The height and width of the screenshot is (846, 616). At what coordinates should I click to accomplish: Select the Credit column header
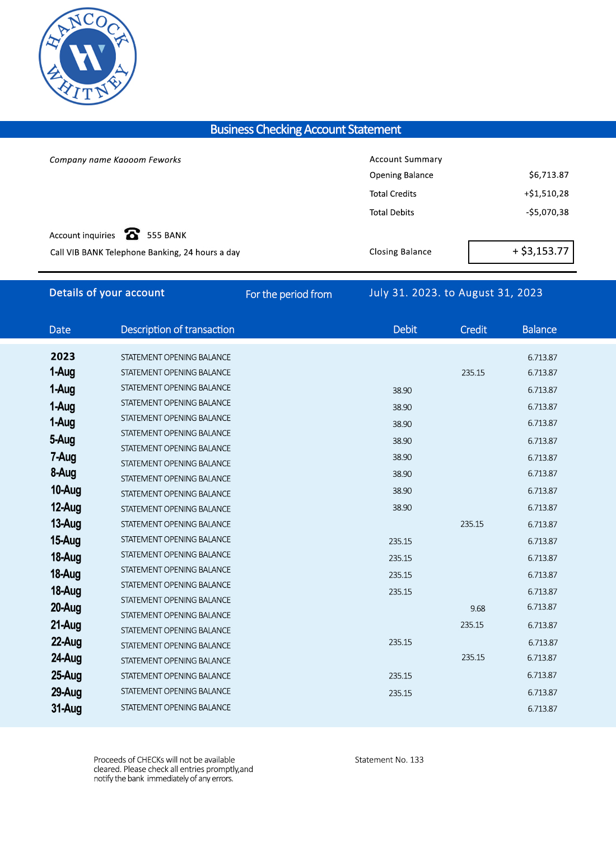tap(473, 329)
